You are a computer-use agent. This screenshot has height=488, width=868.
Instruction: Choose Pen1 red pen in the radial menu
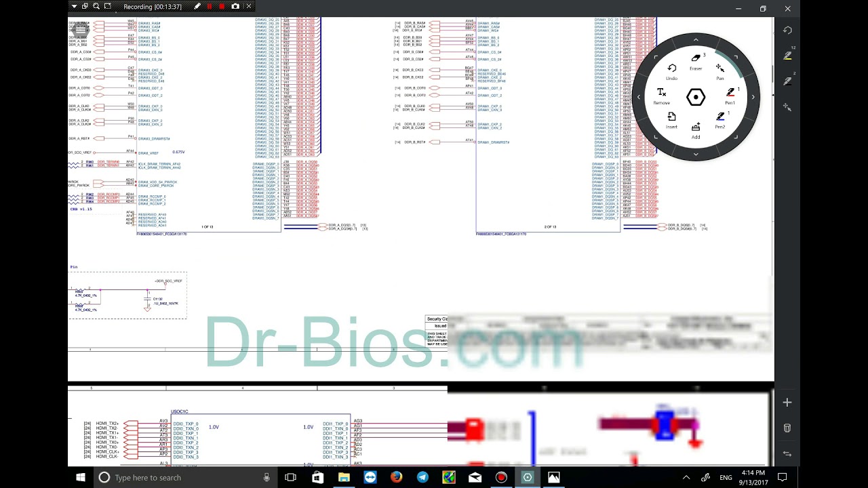(730, 95)
